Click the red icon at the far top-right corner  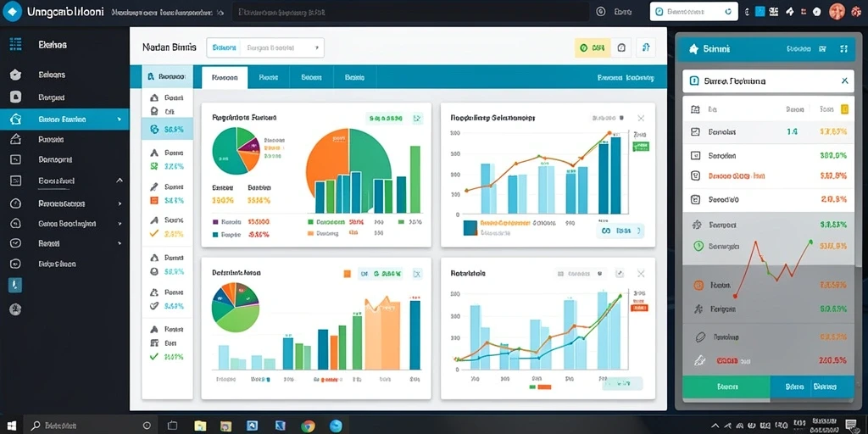pos(858,11)
